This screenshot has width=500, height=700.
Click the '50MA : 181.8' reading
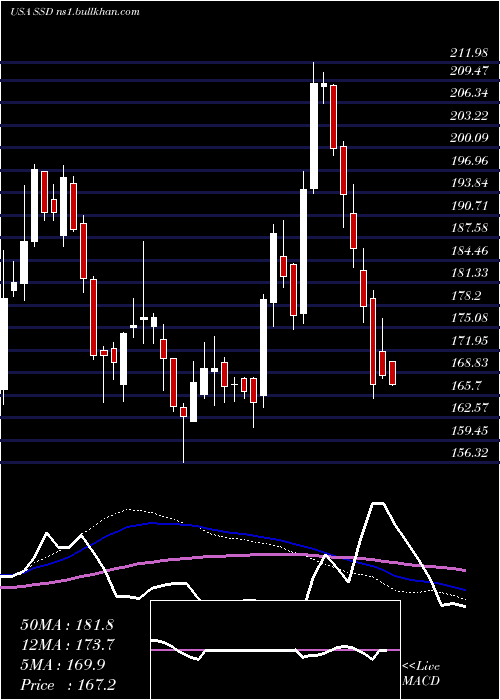(x=67, y=624)
